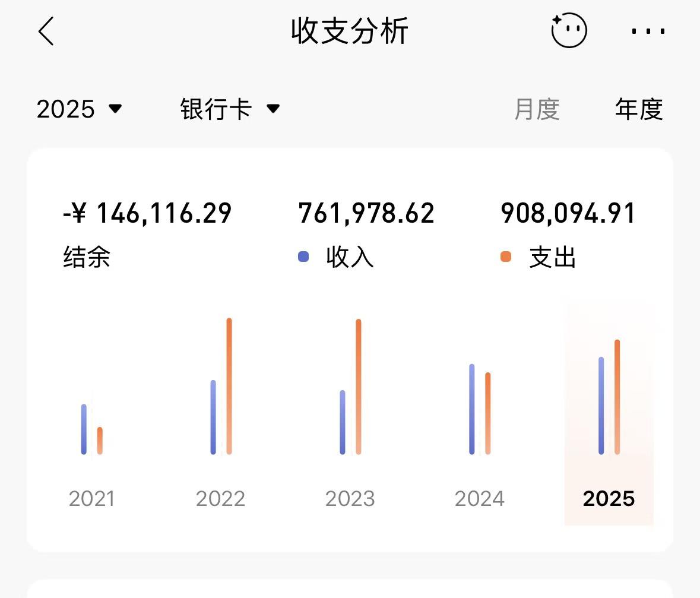Select the 2024 year label

(x=479, y=498)
